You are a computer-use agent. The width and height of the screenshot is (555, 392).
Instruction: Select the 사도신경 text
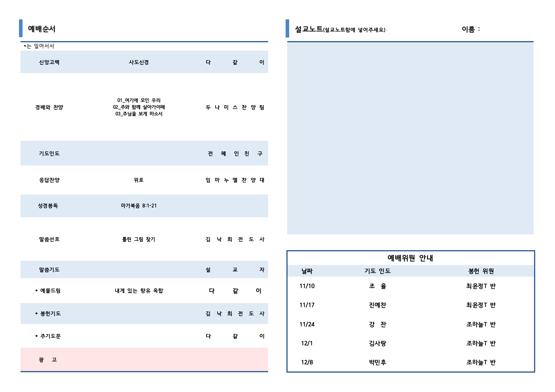139,62
